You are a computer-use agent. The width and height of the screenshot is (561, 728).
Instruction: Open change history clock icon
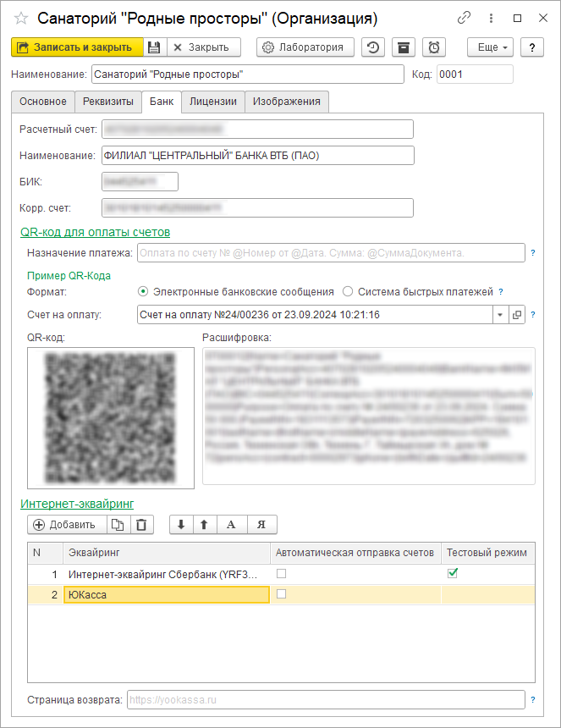373,47
